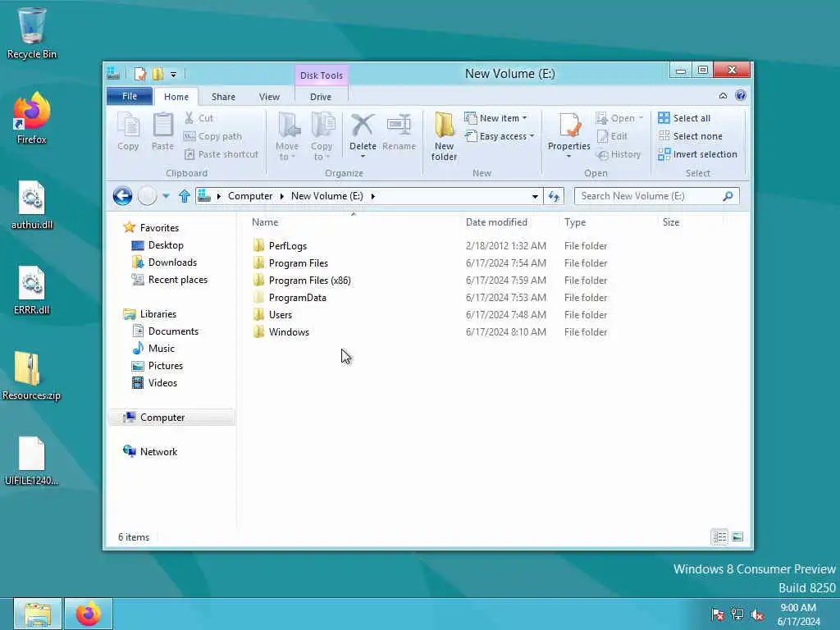Click the History button
840x630 pixels.
click(619, 154)
